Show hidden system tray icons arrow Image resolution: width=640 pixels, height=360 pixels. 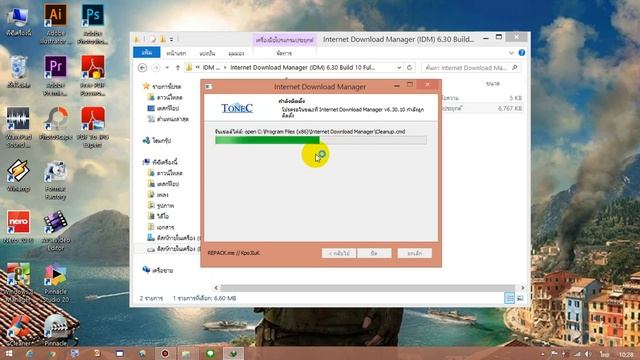pyautogui.click(x=543, y=354)
